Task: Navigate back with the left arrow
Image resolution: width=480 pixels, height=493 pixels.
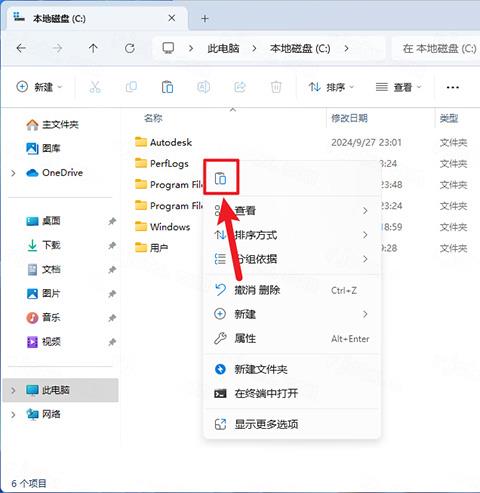Action: pos(21,49)
